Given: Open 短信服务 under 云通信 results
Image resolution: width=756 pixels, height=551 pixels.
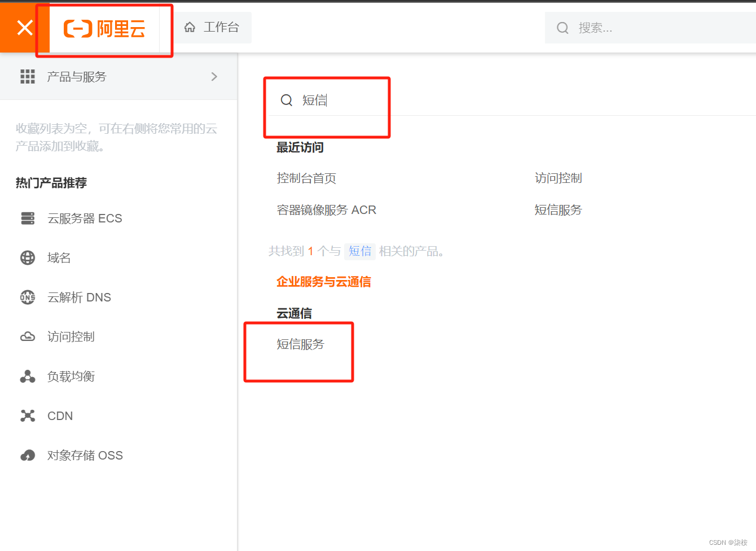Looking at the screenshot, I should (x=301, y=344).
